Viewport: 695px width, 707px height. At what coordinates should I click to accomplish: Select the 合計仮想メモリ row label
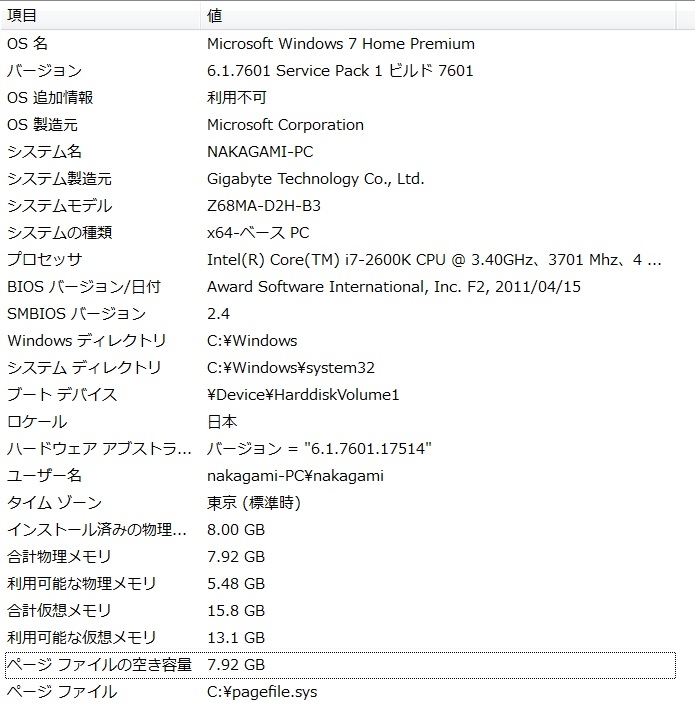(x=59, y=611)
